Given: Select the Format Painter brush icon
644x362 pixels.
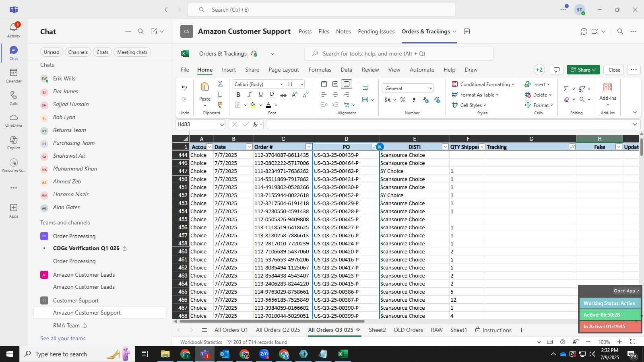Looking at the screenshot, I should 220,105.
